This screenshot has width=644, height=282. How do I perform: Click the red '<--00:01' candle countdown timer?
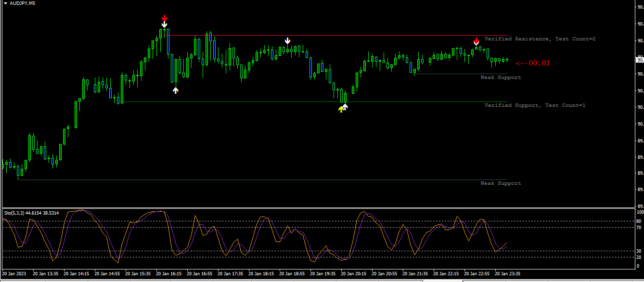(x=533, y=63)
